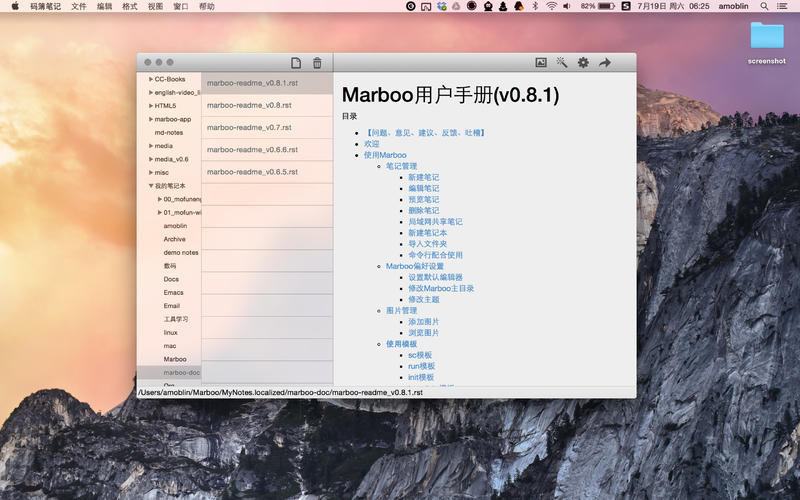Expand the marboo-app folder
Screen dimensions: 800x500
coord(151,119)
